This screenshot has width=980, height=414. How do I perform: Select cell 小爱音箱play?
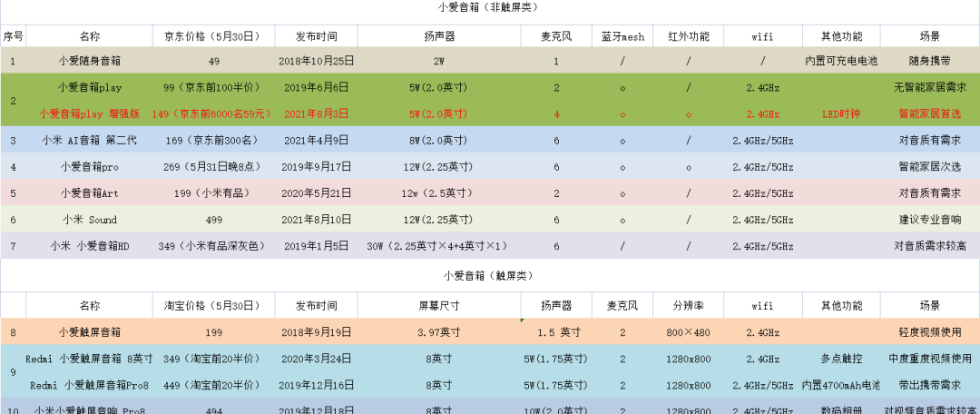point(89,87)
